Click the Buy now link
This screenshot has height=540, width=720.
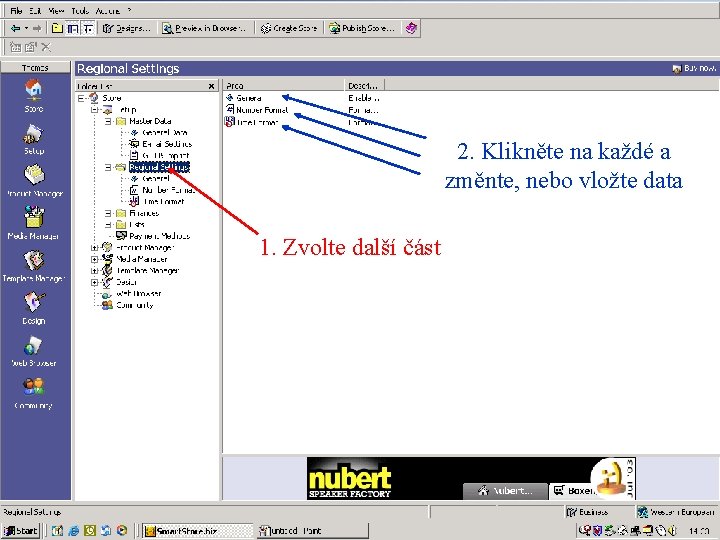click(x=694, y=68)
